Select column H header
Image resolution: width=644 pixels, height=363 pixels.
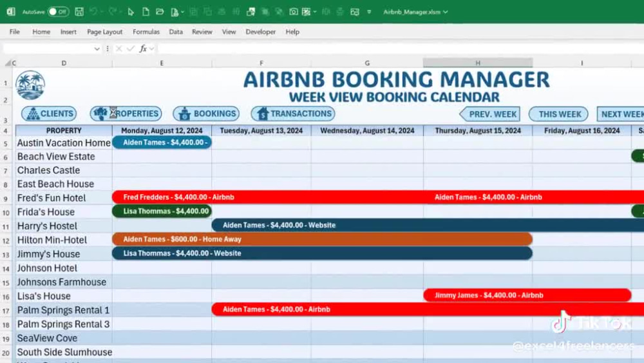478,63
